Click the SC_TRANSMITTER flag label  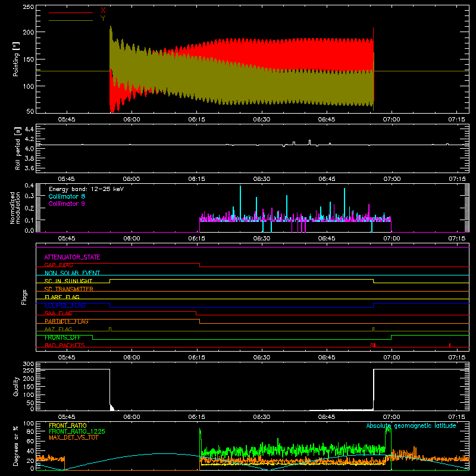coord(69,289)
